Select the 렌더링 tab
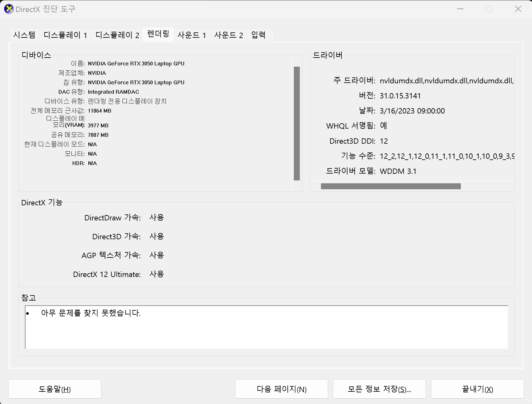The height and width of the screenshot is (404, 532). (x=158, y=34)
